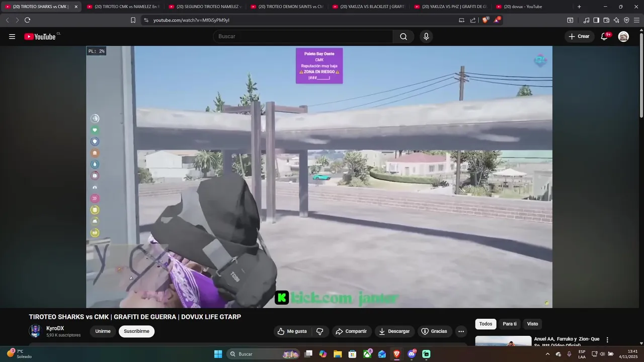Show hidden system tray icons chevron
644x362 pixels.
[547, 354]
